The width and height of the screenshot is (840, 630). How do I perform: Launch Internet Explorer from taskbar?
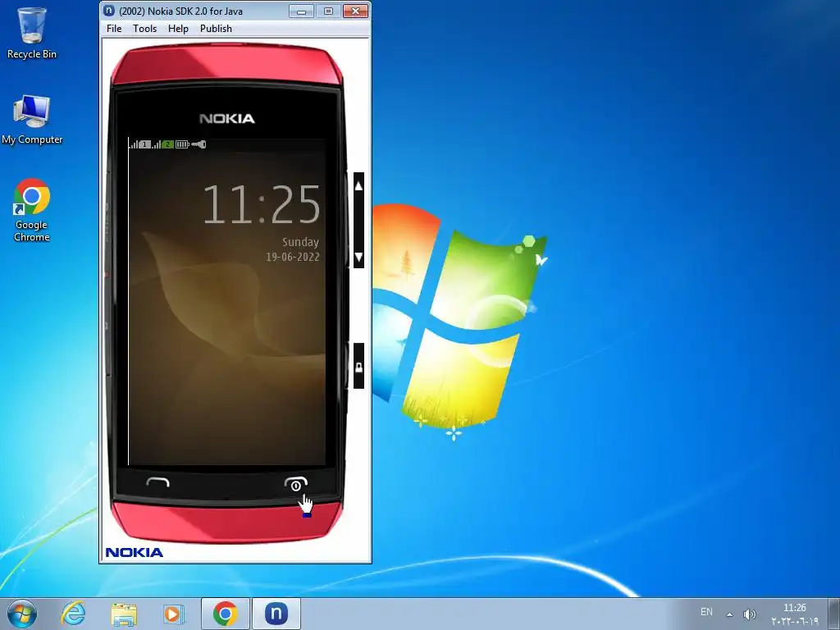tap(73, 614)
